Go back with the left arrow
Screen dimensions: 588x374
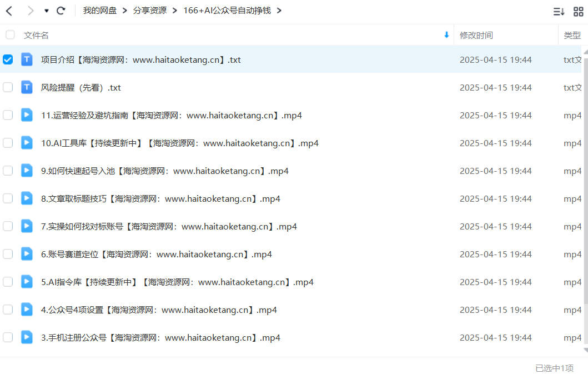point(9,11)
